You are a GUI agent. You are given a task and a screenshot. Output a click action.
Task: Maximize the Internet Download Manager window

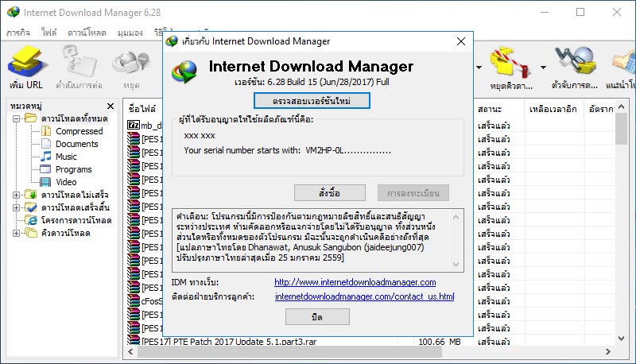580,12
